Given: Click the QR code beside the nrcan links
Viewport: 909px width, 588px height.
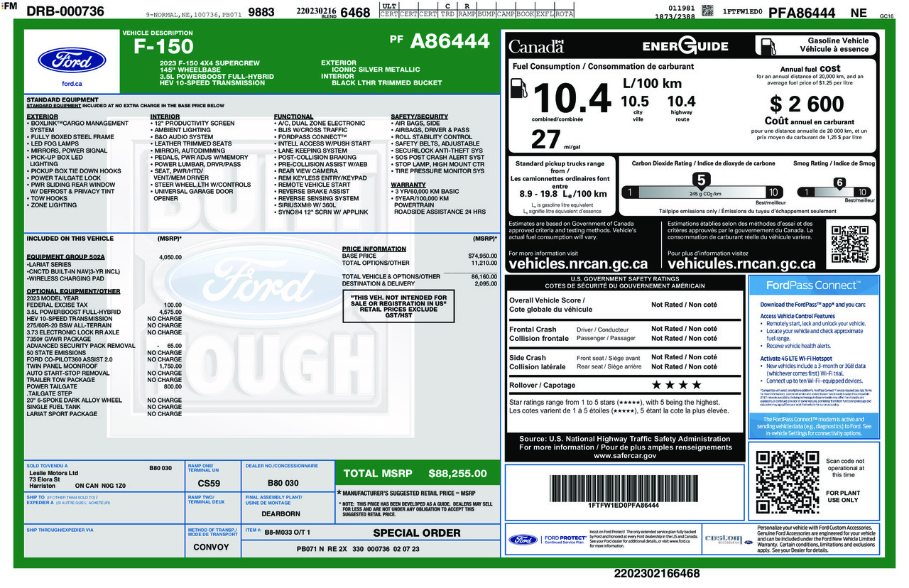Looking at the screenshot, I should [849, 244].
